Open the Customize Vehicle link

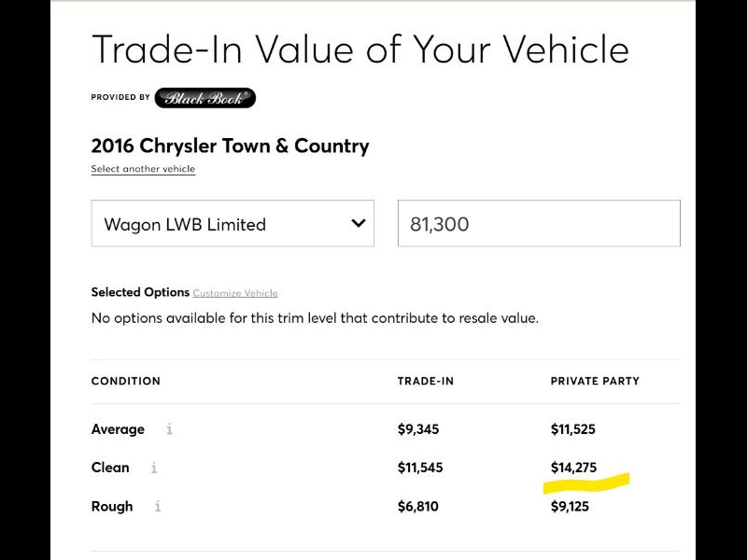[x=235, y=293]
